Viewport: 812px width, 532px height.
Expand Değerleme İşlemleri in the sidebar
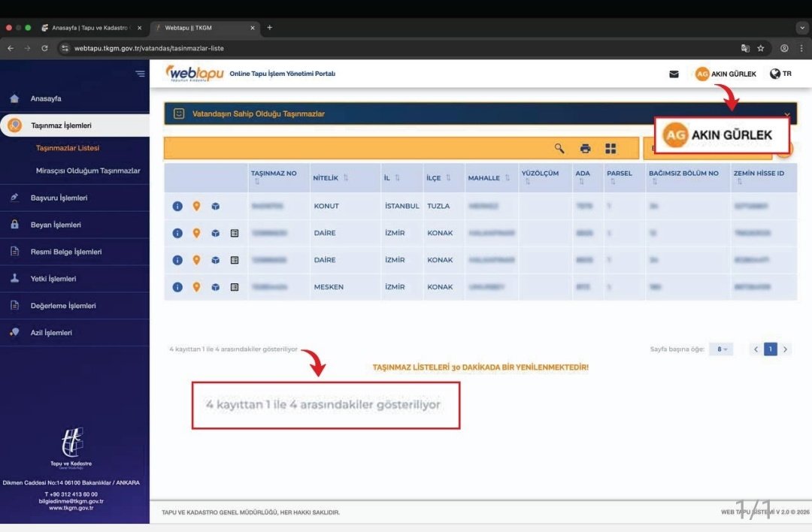click(75, 305)
